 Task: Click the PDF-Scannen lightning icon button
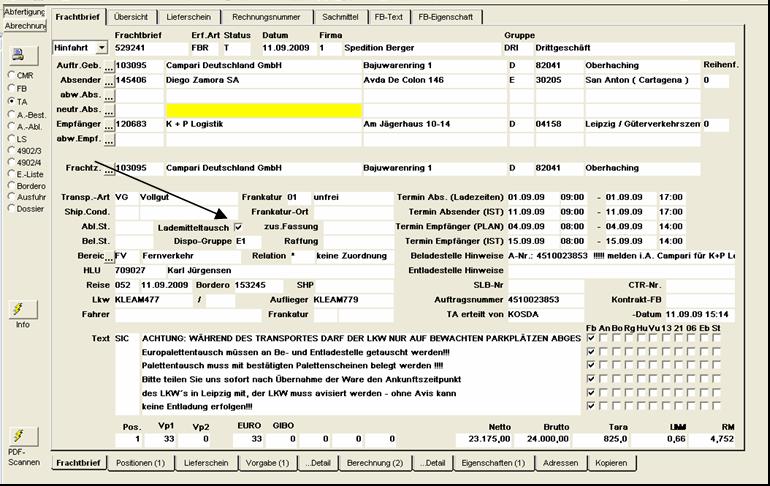point(23,436)
